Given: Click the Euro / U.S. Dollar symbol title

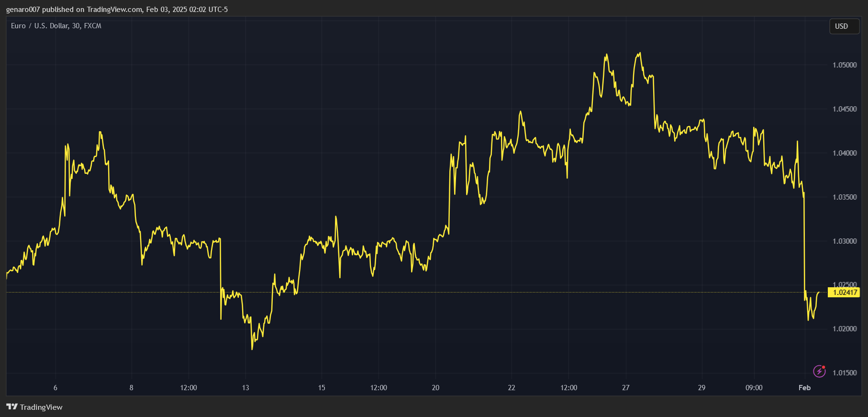Looking at the screenshot, I should click(x=56, y=26).
